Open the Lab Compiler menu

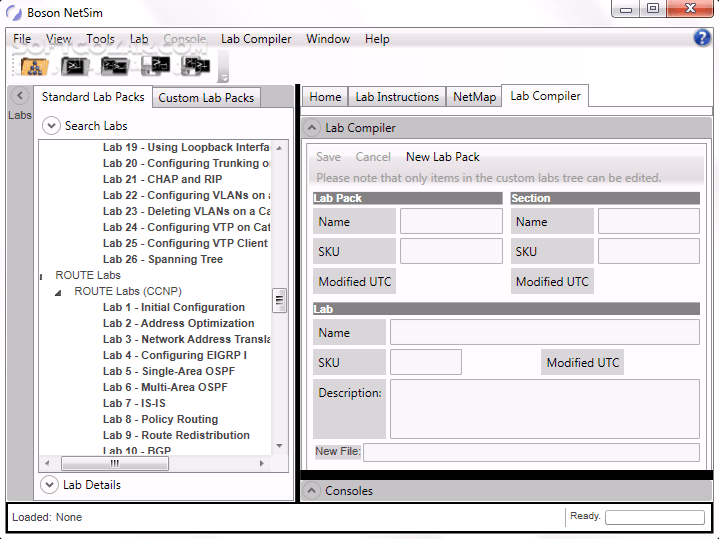pyautogui.click(x=256, y=39)
